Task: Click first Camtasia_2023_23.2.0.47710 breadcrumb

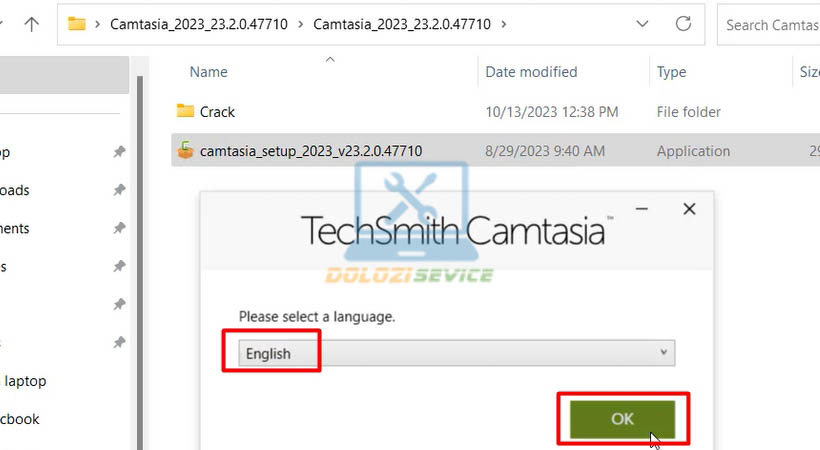Action: pos(199,24)
